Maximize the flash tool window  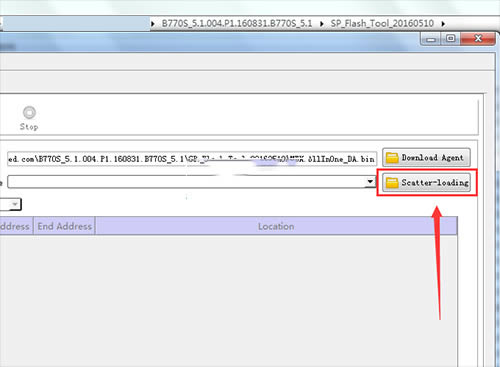point(451,39)
